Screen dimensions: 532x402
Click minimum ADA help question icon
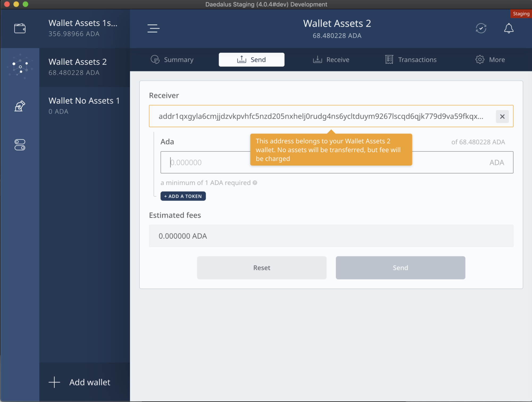coord(255,183)
